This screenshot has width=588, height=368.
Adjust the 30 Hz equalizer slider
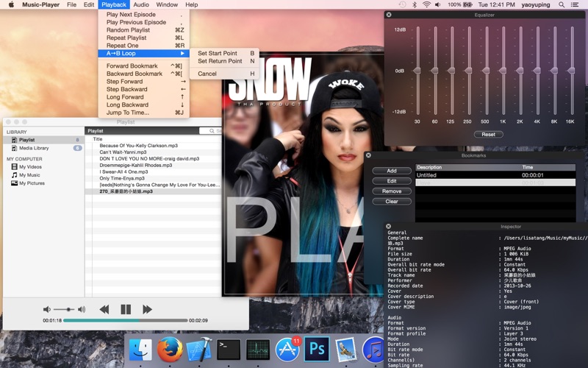[417, 70]
